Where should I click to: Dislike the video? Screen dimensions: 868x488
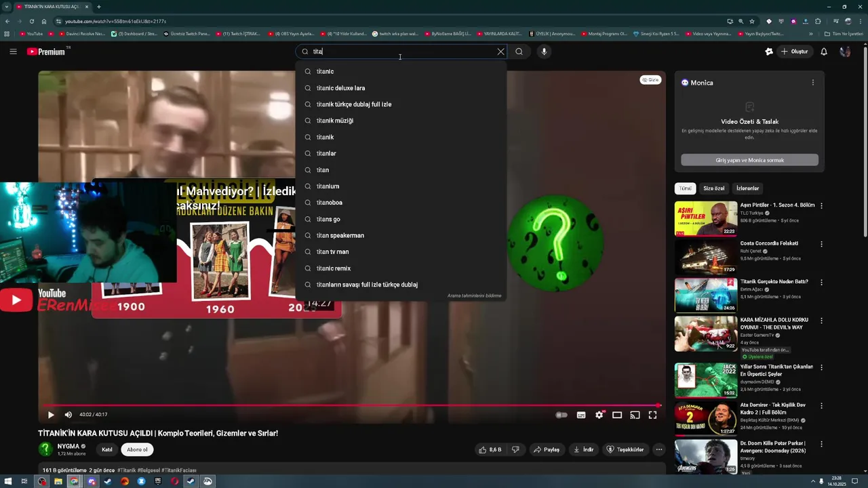(x=515, y=449)
